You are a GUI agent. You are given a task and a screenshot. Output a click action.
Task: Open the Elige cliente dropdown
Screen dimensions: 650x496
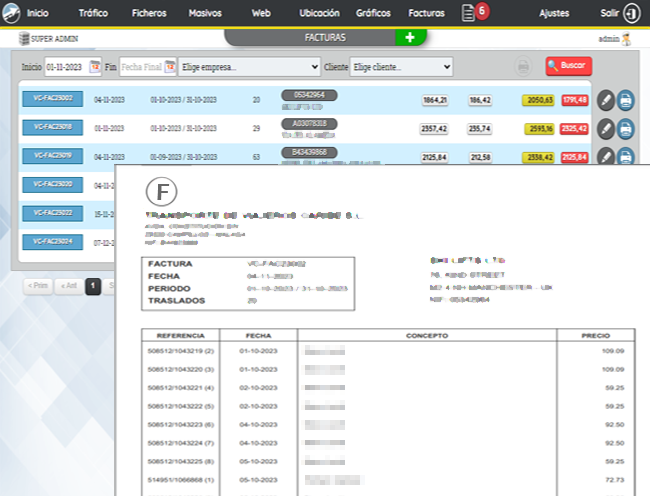pos(401,67)
